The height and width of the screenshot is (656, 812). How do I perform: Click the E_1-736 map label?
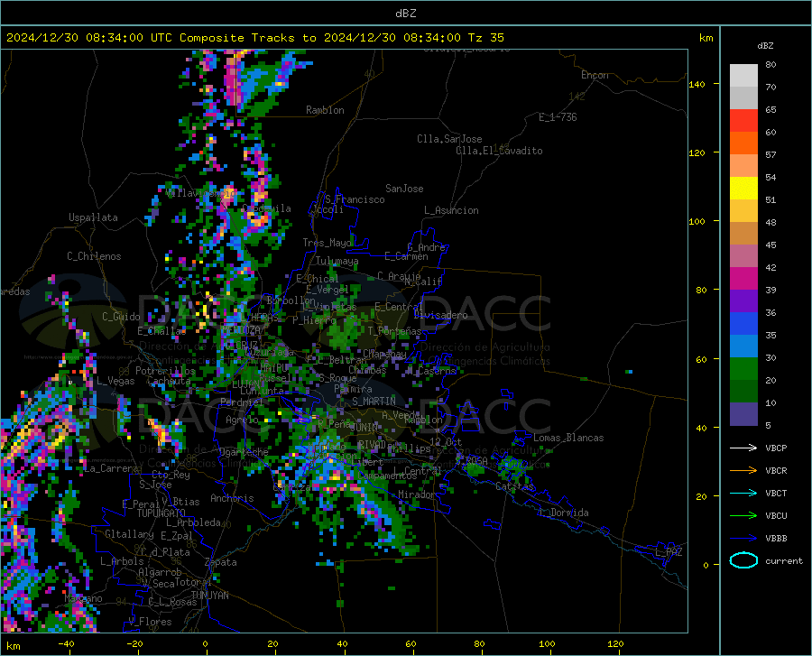558,117
